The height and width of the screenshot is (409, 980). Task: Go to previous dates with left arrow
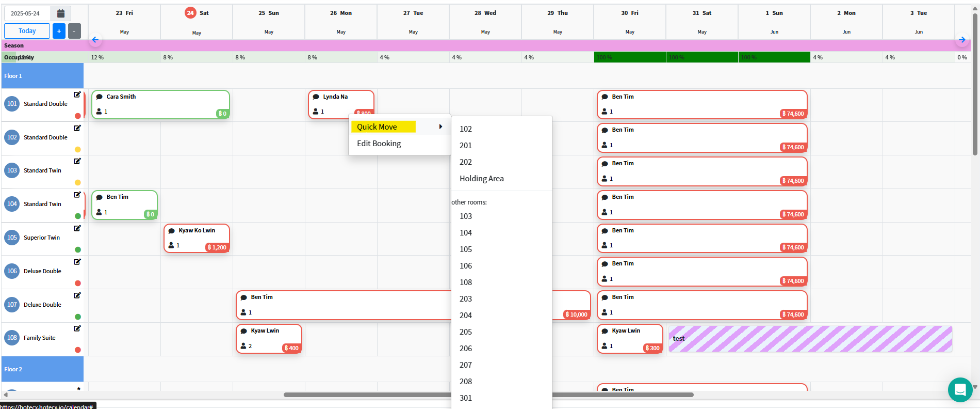(x=95, y=40)
